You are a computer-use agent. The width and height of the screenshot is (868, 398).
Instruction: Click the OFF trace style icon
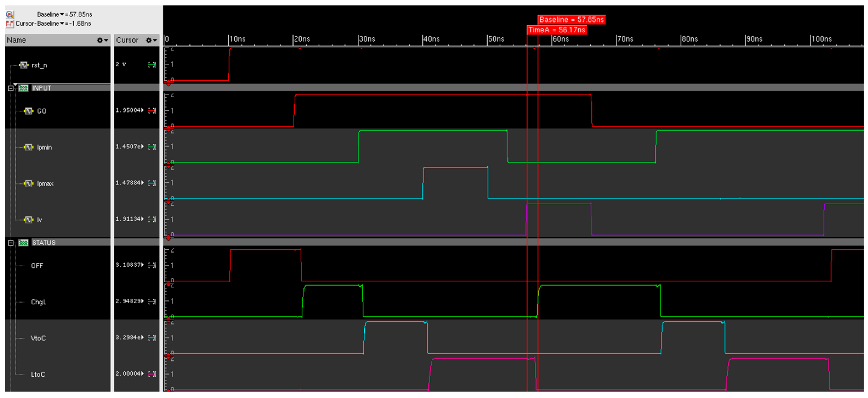[152, 265]
